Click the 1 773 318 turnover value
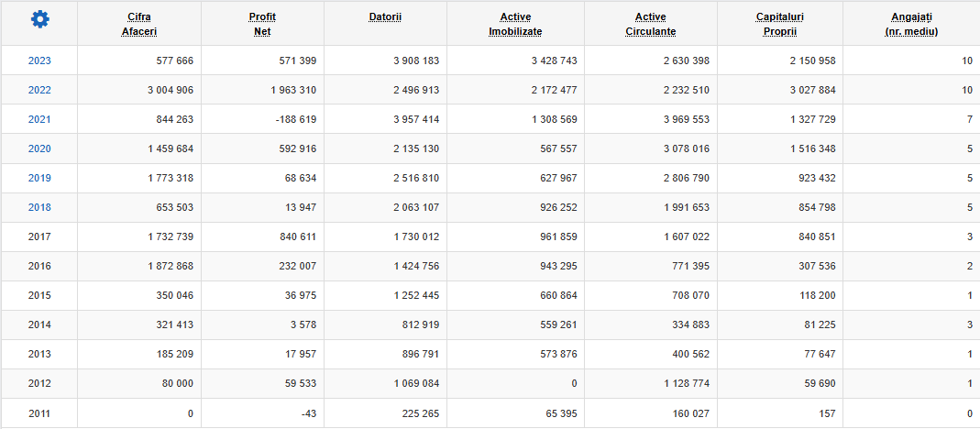 [171, 178]
